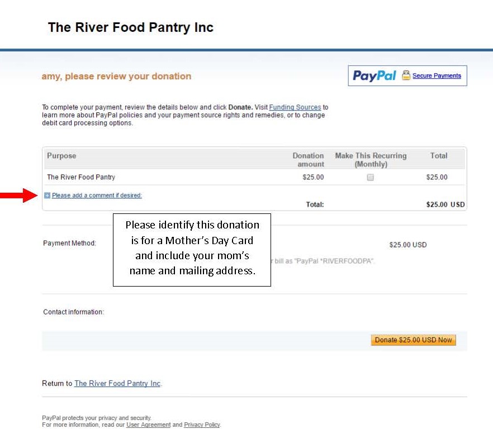Click the Purpose column header

pyautogui.click(x=61, y=156)
